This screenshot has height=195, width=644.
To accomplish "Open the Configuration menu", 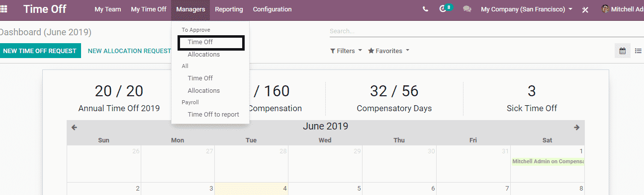I will click(x=272, y=9).
